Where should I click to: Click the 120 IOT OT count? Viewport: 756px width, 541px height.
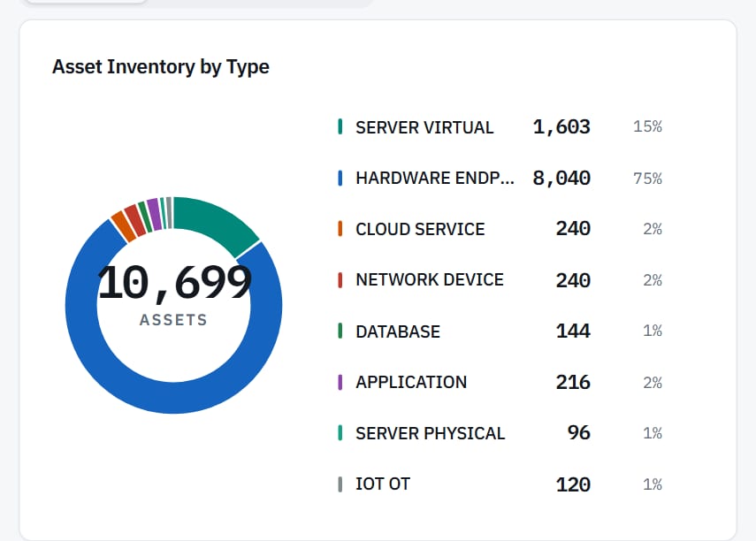pyautogui.click(x=573, y=484)
